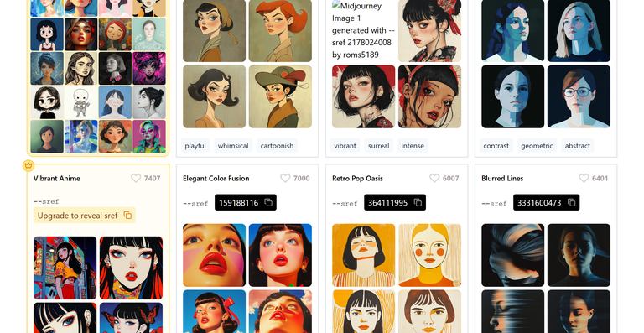Select the whimsical tag
This screenshot has width=644, height=333.
click(233, 146)
